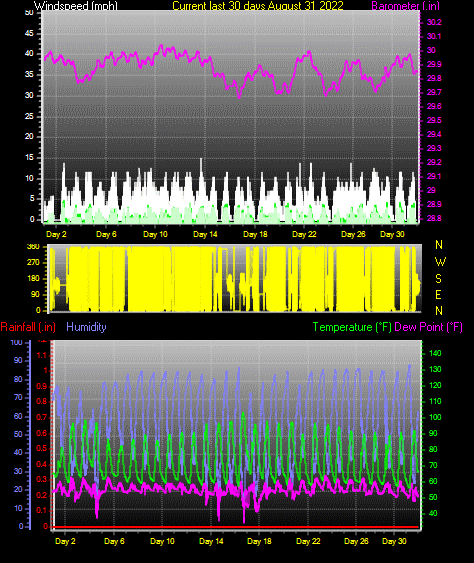Image resolution: width=474 pixels, height=563 pixels.
Task: Click the 'Windspeed (mph)' chart title
Action: [x=76, y=6]
